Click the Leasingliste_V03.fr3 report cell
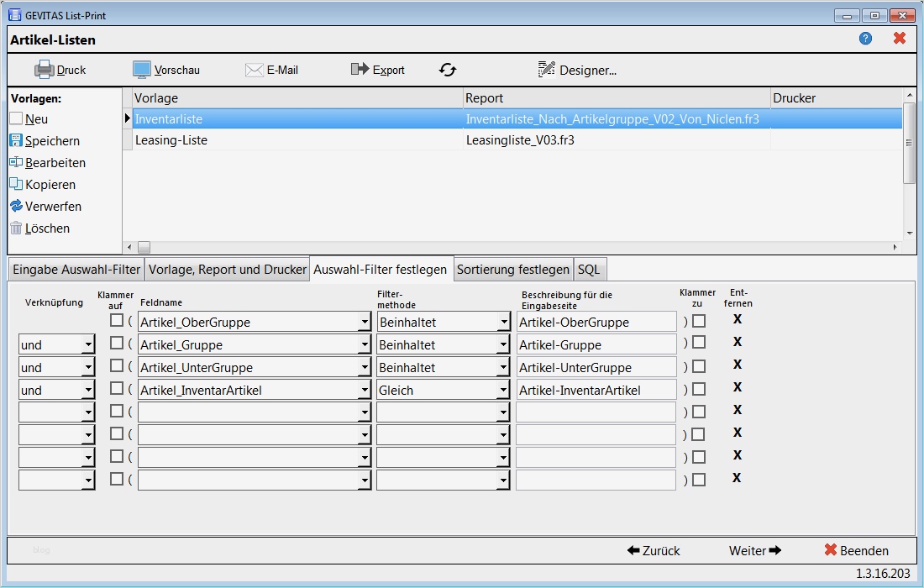 click(x=617, y=139)
